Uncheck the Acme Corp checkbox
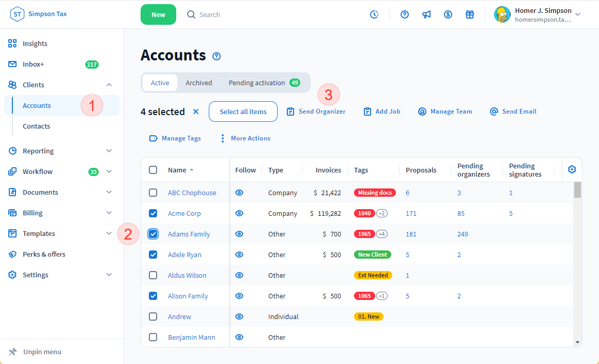The image size is (599, 364). point(153,213)
